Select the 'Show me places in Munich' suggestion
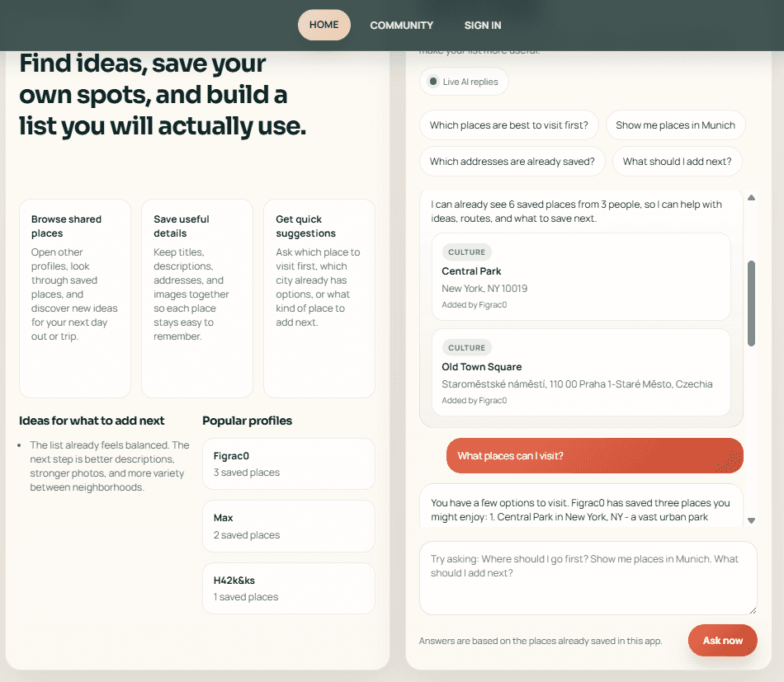Viewport: 784px width, 682px height. tap(676, 125)
